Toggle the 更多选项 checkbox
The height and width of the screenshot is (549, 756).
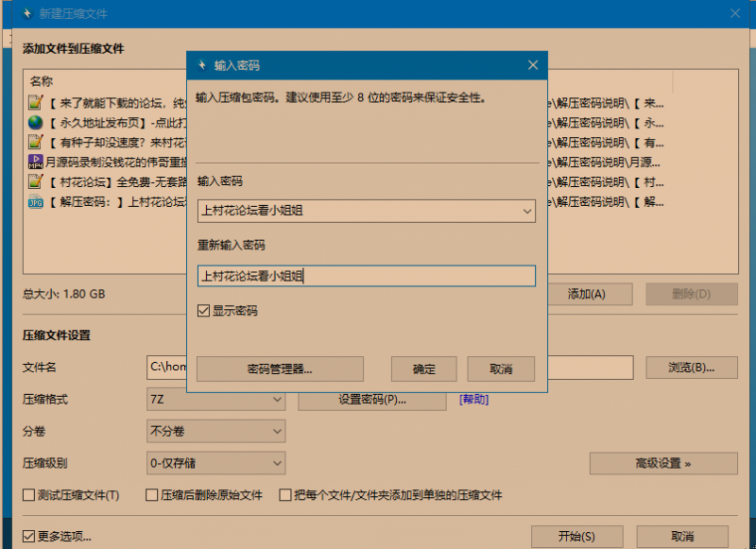(29, 537)
